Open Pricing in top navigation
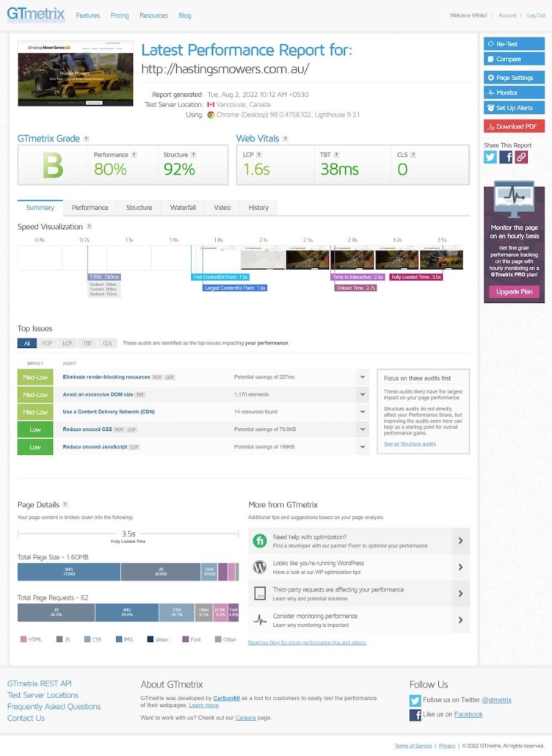This screenshot has width=552, height=756. coord(120,15)
